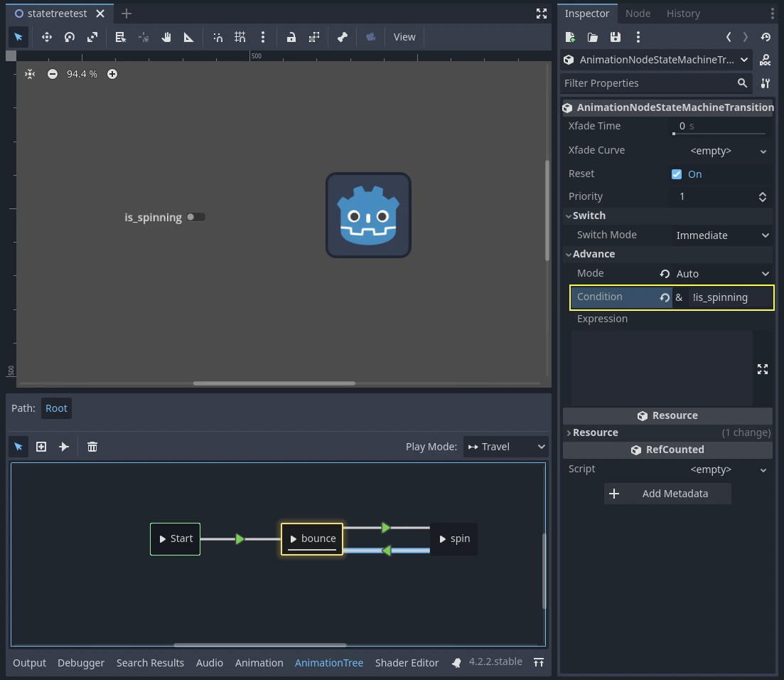Click the Ruler Mode tool icon
Image resolution: width=784 pixels, height=680 pixels.
[189, 37]
